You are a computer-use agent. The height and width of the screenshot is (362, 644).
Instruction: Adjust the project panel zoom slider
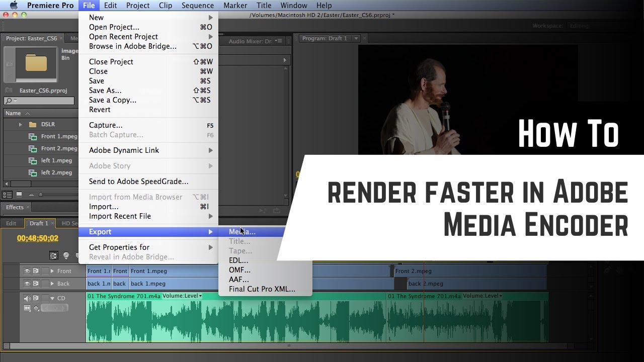click(x=41, y=195)
